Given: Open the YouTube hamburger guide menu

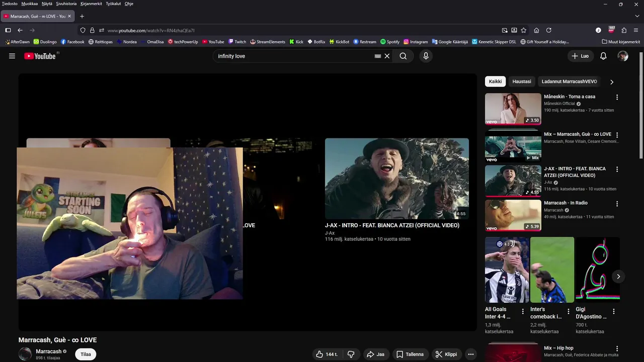Looking at the screenshot, I should (x=12, y=56).
